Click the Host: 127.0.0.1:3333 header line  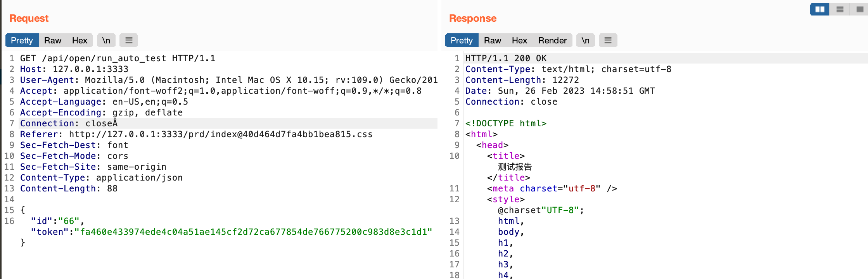(74, 69)
